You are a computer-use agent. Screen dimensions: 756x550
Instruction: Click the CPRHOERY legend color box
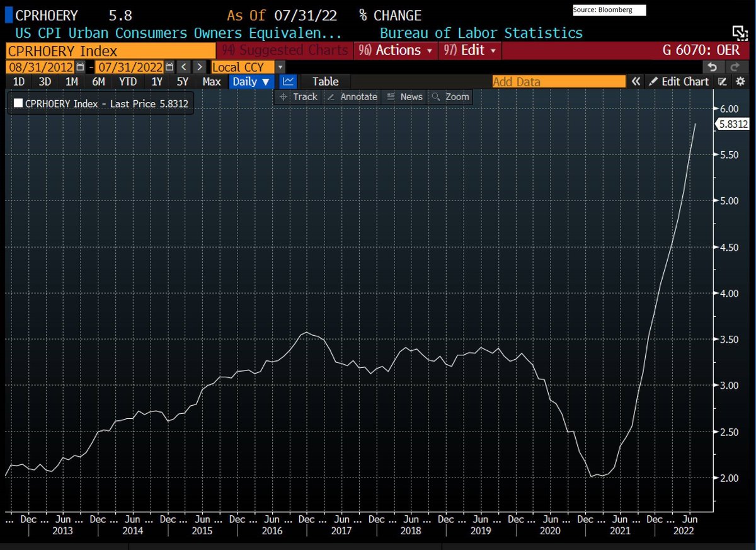[x=17, y=104]
